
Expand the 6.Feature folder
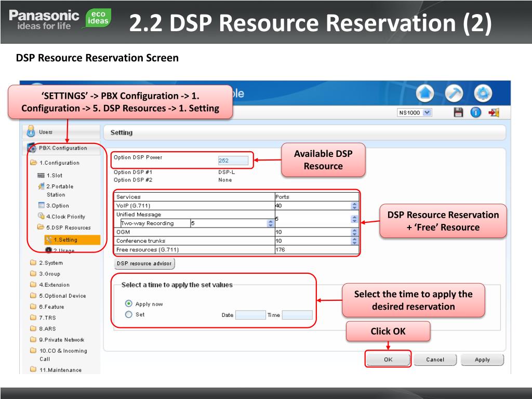click(x=47, y=307)
